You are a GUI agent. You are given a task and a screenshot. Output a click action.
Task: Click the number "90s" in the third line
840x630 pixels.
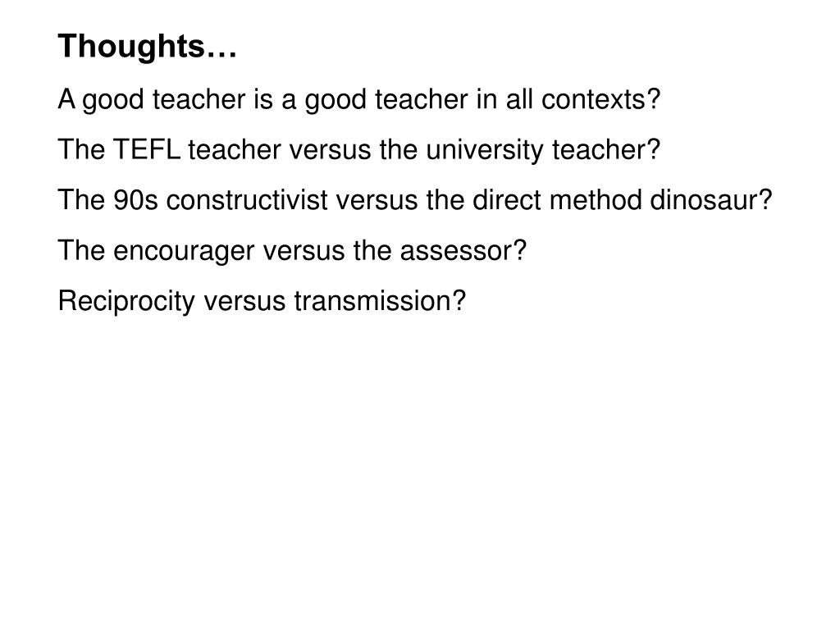coord(135,200)
